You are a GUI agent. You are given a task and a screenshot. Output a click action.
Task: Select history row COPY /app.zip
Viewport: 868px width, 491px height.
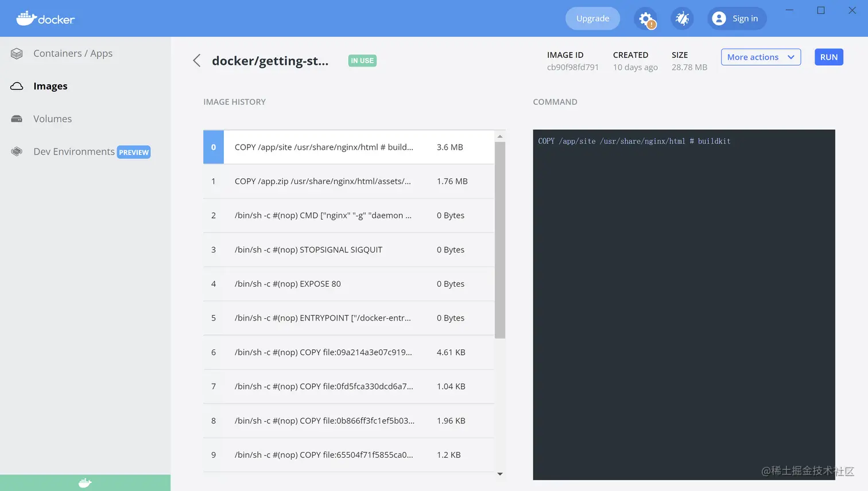pyautogui.click(x=348, y=181)
